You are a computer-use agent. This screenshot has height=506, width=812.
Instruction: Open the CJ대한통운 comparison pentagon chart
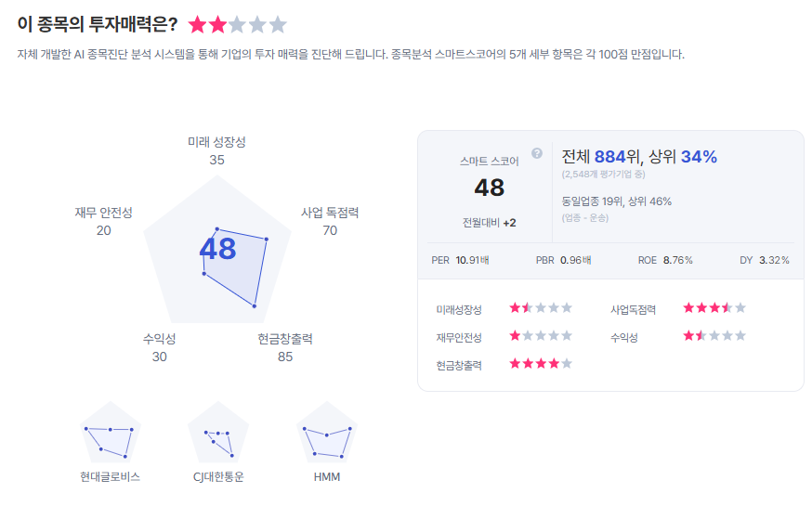[x=218, y=435]
